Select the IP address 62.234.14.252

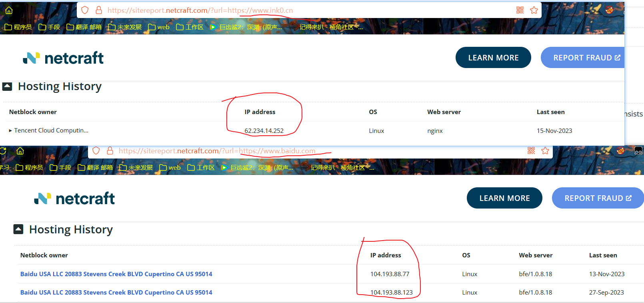pyautogui.click(x=264, y=131)
